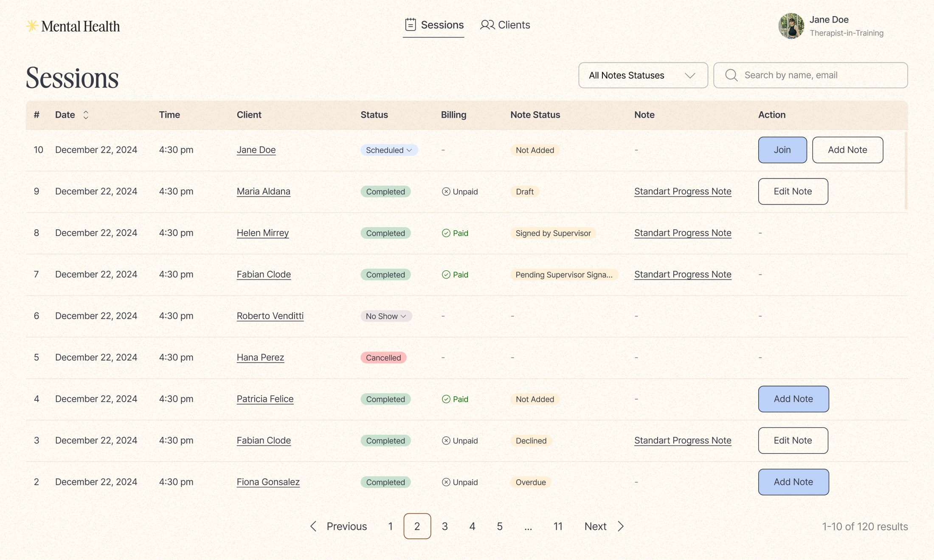The width and height of the screenshot is (934, 560).
Task: Open the All Notes Statuses dropdown
Action: pos(643,75)
